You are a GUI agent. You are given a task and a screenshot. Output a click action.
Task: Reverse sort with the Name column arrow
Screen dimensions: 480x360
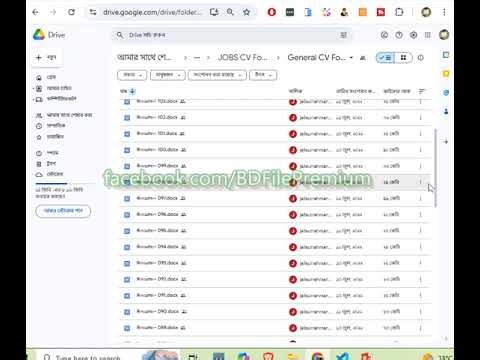click(132, 91)
